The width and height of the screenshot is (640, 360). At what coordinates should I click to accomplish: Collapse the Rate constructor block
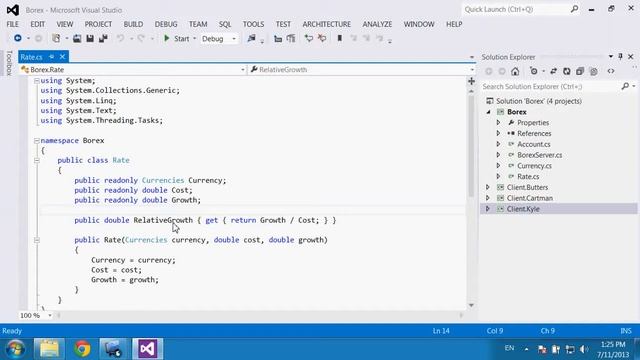37,240
